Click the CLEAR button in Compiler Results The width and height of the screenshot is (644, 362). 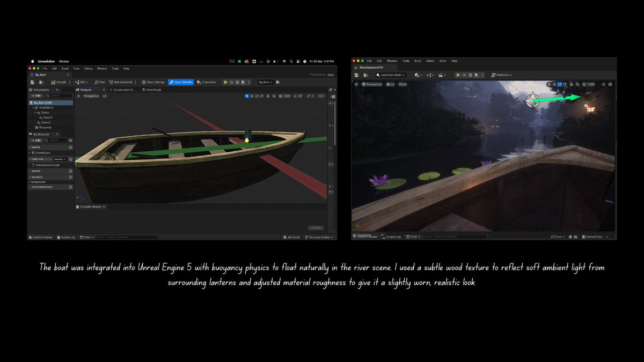tap(316, 227)
